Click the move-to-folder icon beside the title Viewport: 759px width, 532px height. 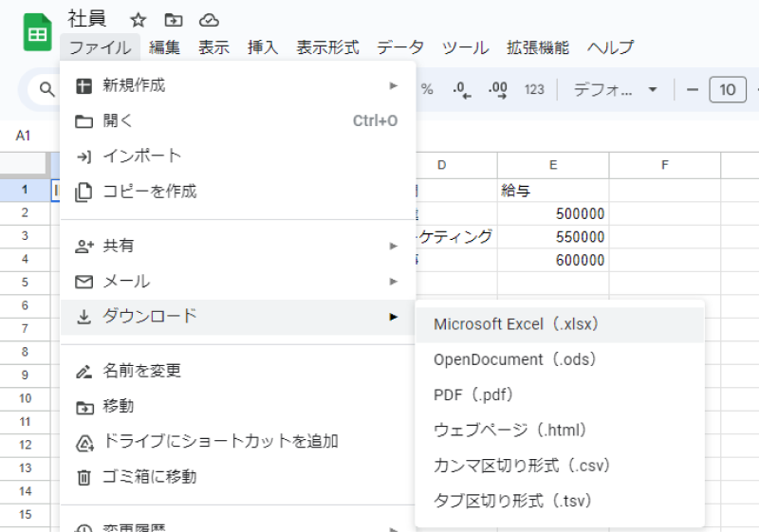[x=174, y=20]
